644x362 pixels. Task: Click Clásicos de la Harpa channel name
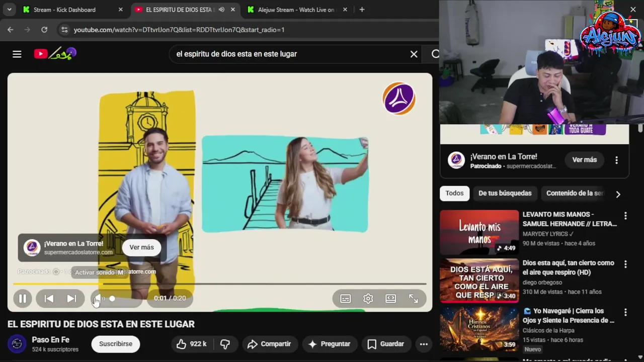[x=549, y=331]
